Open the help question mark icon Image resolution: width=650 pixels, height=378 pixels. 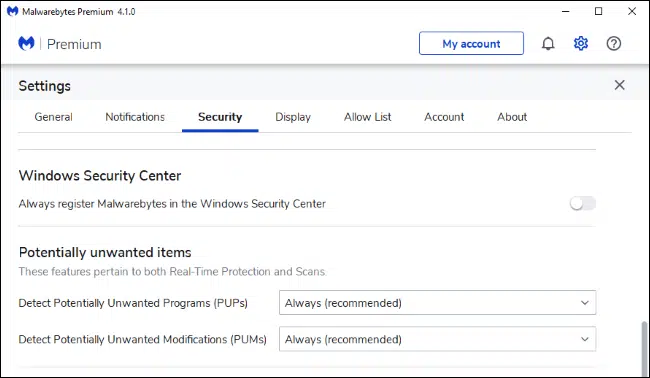click(614, 44)
